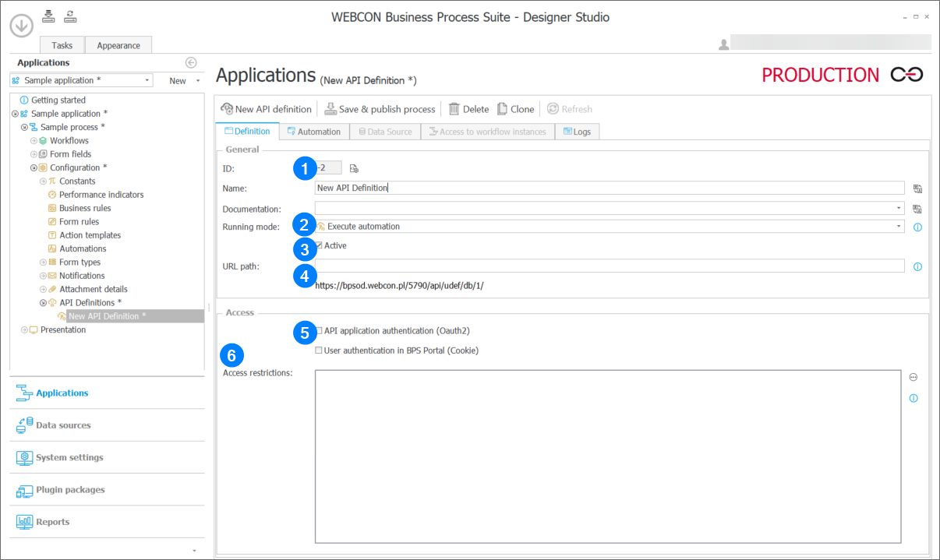Click the New API definition toolbar icon
The image size is (940, 560).
(227, 109)
